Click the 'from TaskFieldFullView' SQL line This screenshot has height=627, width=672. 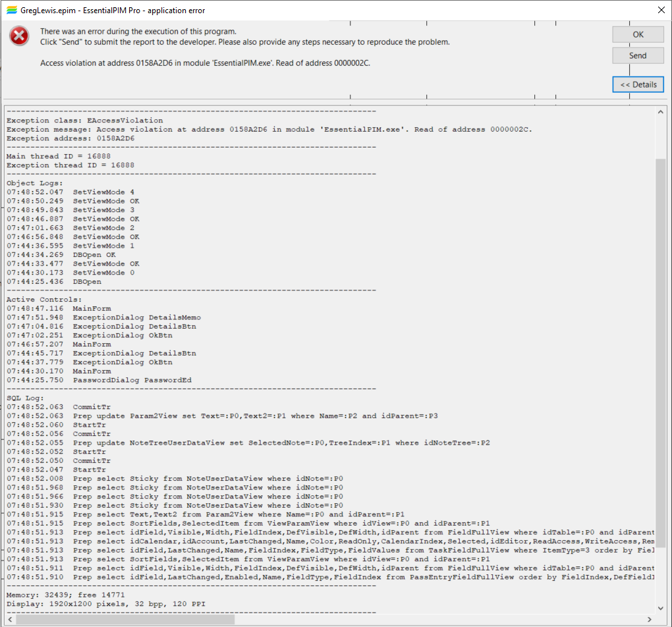click(331, 551)
